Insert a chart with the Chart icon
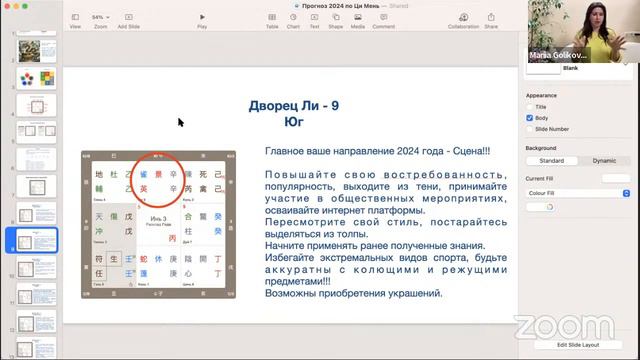 293,21
